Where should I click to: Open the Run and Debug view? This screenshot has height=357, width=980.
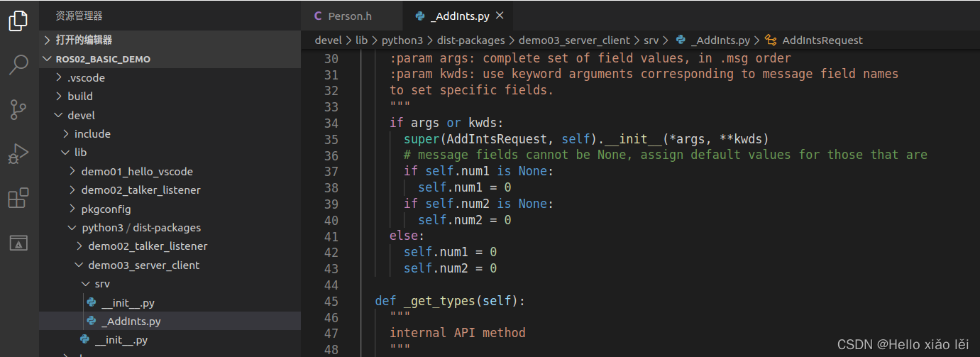18,153
